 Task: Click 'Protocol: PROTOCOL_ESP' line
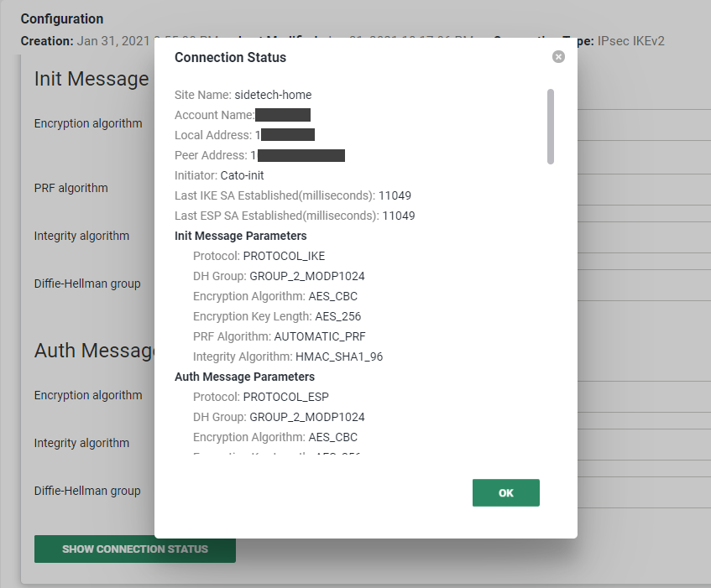click(x=261, y=397)
